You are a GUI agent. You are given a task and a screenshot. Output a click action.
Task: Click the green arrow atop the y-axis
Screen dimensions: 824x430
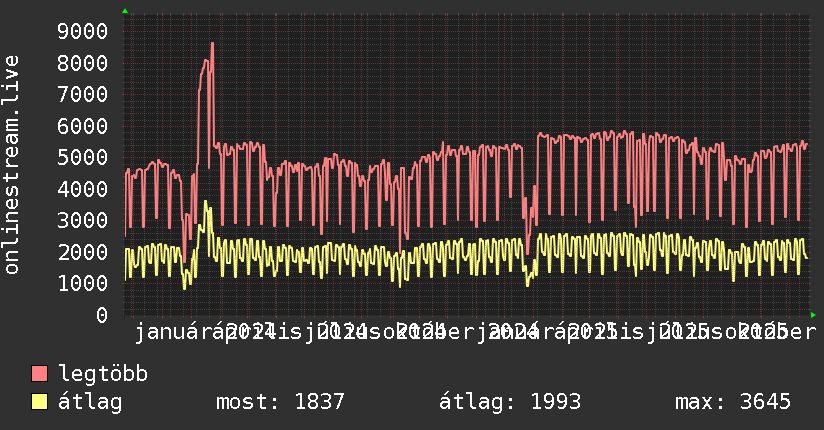[125, 11]
